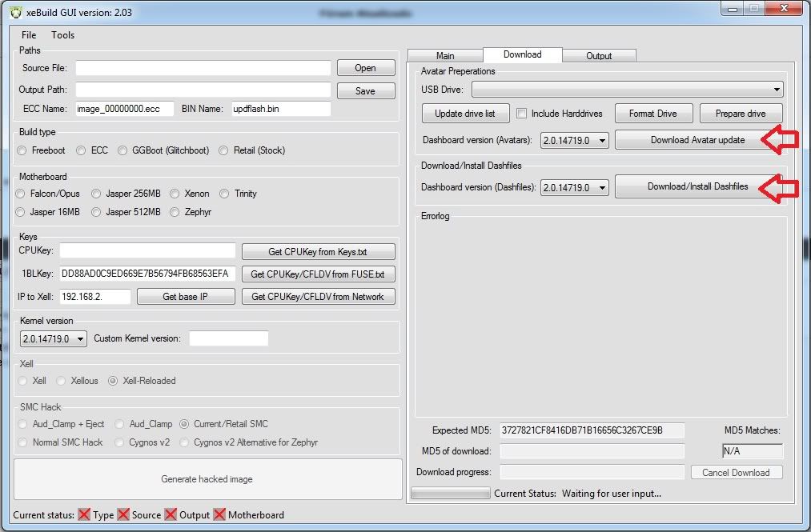811x532 pixels.
Task: Switch to the Main tab
Action: pos(445,56)
